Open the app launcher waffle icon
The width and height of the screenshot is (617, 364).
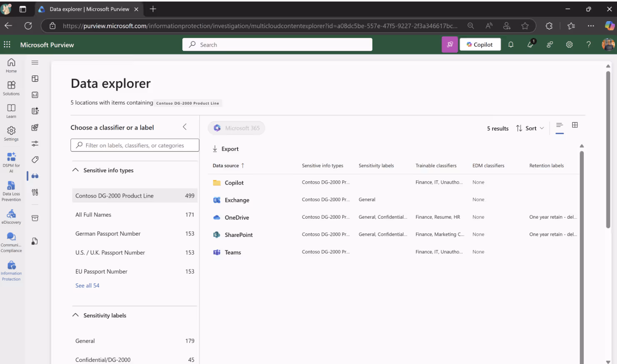(7, 45)
